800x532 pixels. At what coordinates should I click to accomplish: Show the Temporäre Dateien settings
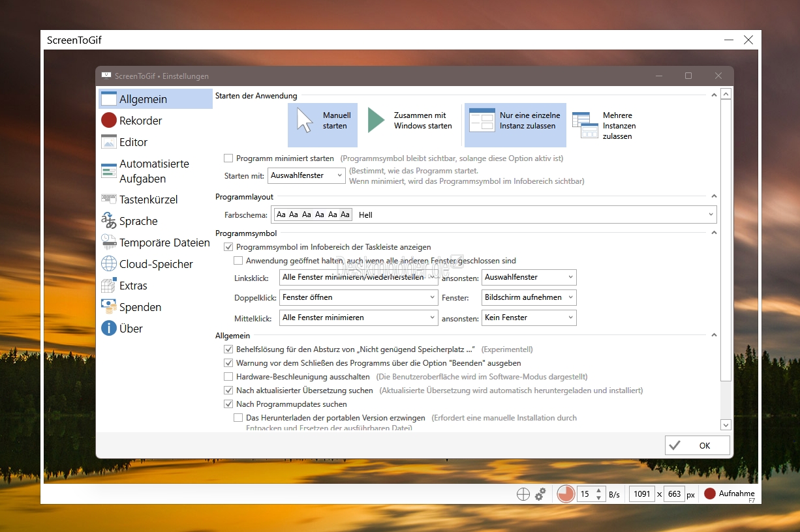coord(155,243)
